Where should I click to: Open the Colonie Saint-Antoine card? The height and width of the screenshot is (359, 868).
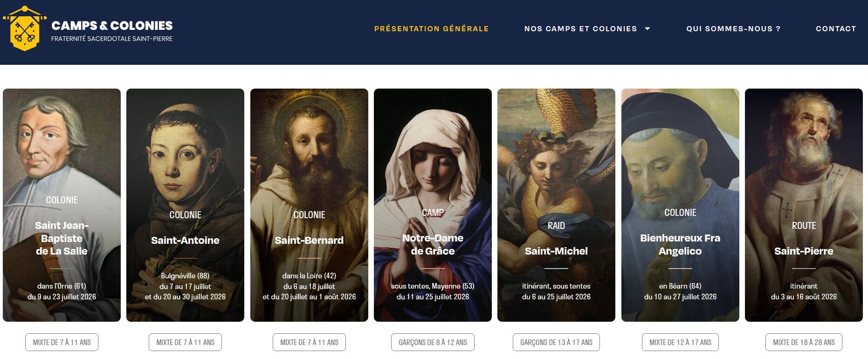point(185,205)
